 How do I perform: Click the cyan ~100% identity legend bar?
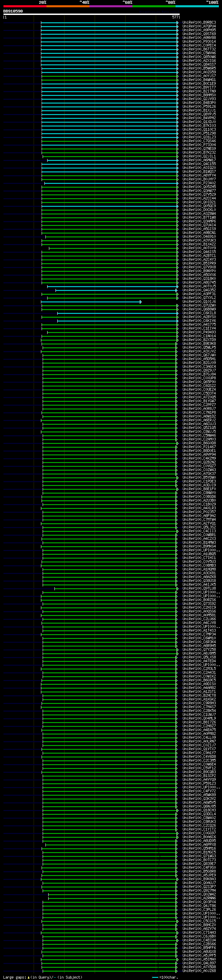(197, 6)
